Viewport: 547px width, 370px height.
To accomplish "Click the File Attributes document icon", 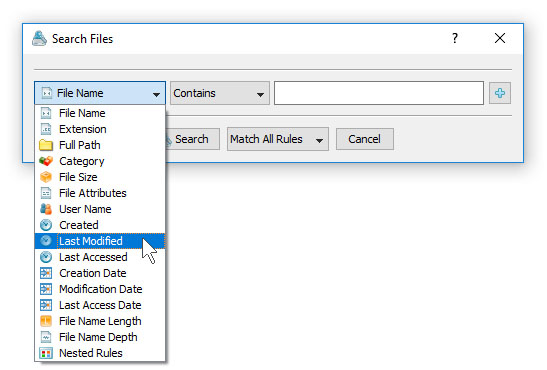I will click(x=46, y=193).
